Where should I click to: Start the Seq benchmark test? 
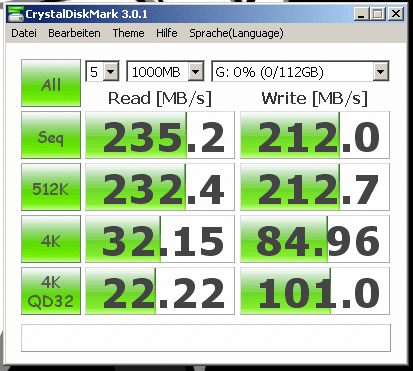[x=51, y=135]
